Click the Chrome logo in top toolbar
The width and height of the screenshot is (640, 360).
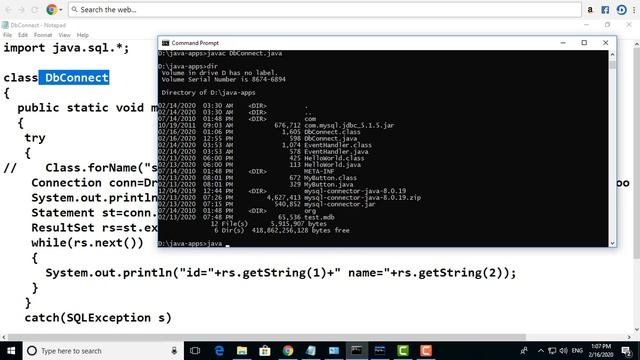coord(51,9)
